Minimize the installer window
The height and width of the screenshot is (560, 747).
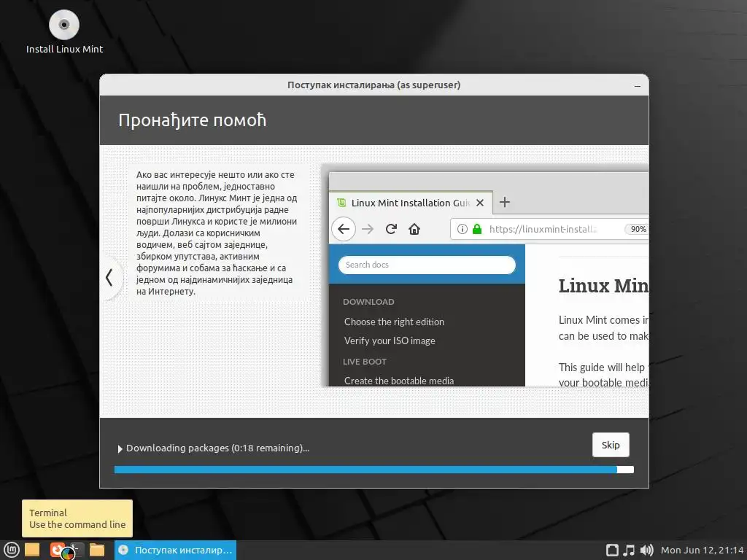(x=638, y=86)
